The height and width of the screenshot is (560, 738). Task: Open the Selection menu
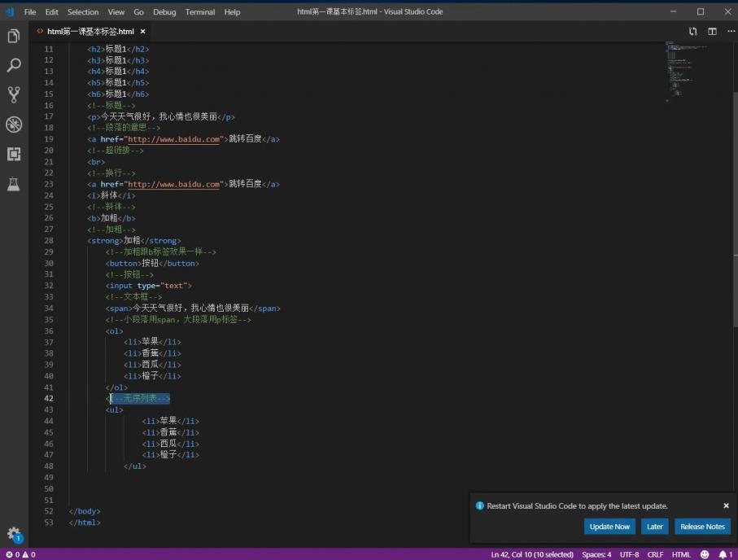[x=83, y=12]
